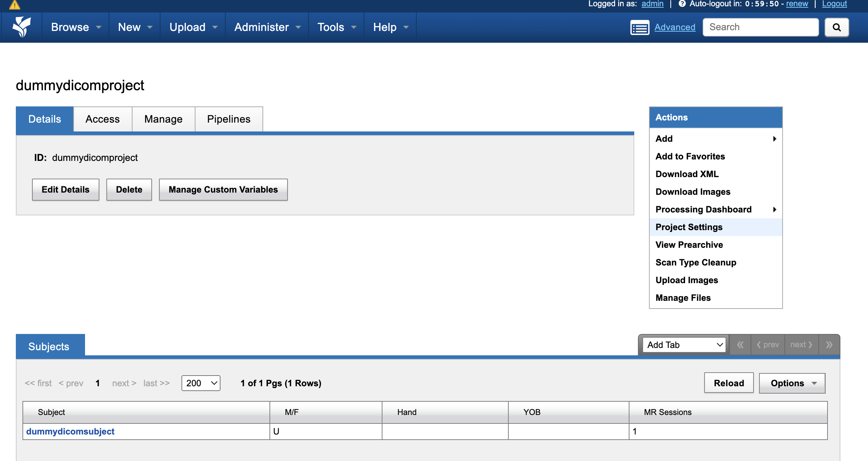Switch to the Access tab
Screen dimensions: 868x461
(x=103, y=119)
